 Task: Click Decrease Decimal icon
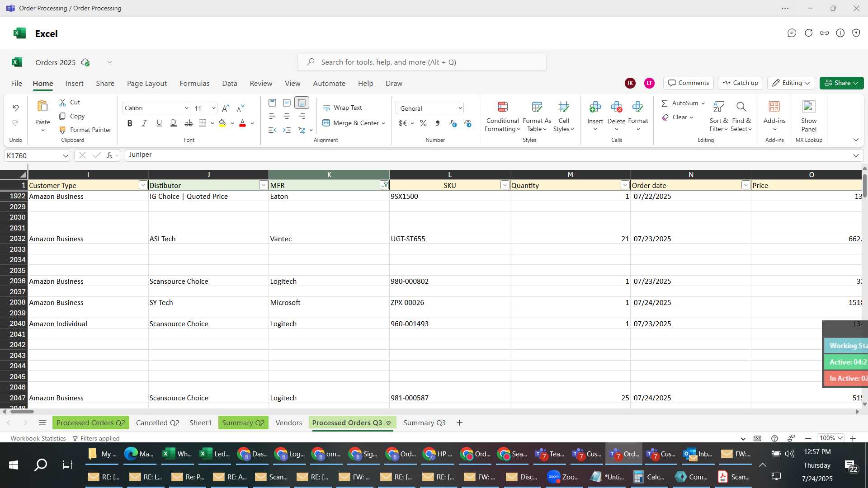(x=467, y=123)
